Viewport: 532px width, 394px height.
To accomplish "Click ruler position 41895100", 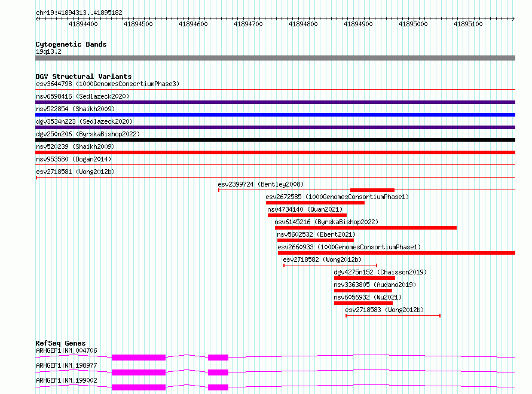I will pyautogui.click(x=468, y=24).
